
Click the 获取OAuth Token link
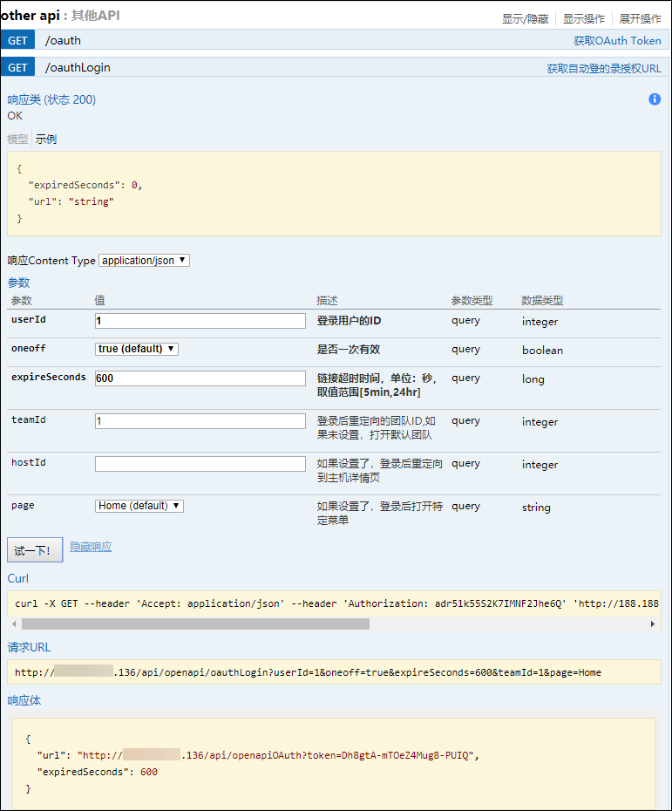click(617, 41)
